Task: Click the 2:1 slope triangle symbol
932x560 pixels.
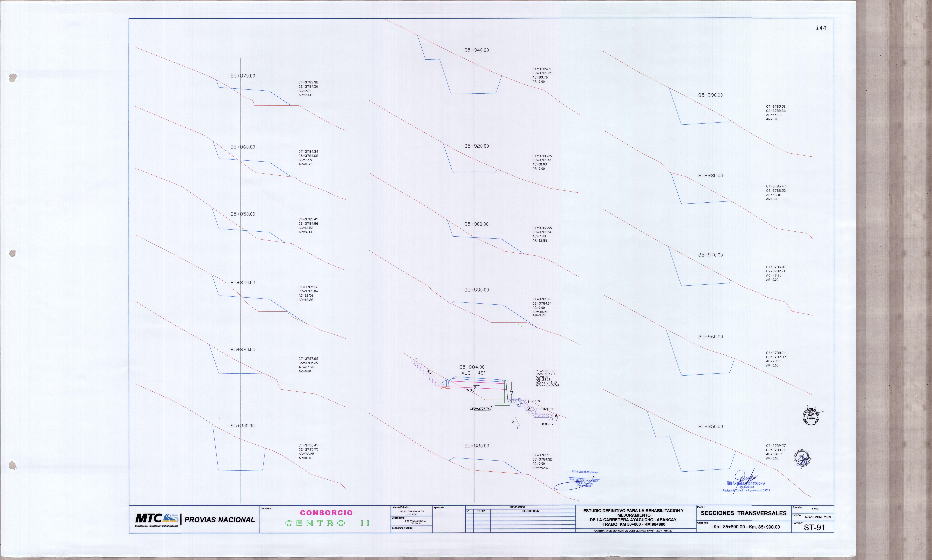Action: pos(516,423)
